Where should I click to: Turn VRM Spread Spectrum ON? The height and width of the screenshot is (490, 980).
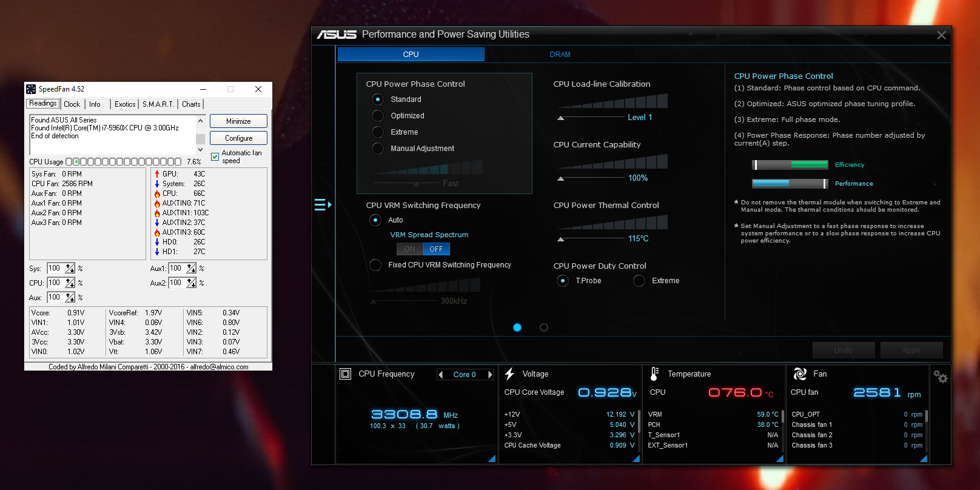click(410, 249)
